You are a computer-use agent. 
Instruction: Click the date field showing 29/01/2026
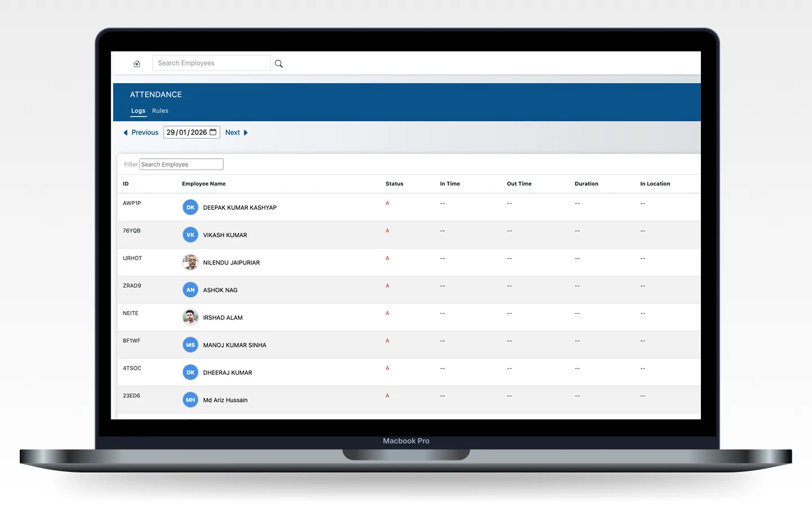(187, 132)
